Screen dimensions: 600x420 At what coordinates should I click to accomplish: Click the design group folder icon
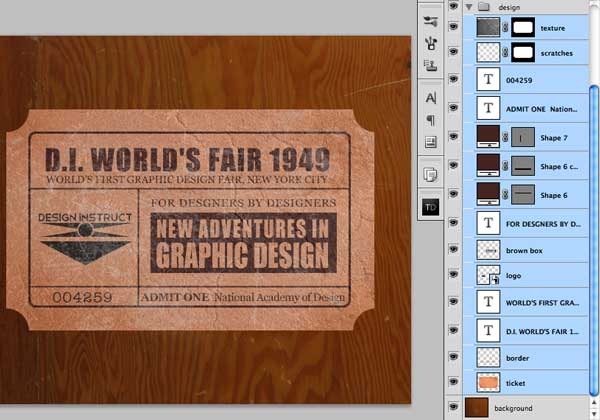484,7
